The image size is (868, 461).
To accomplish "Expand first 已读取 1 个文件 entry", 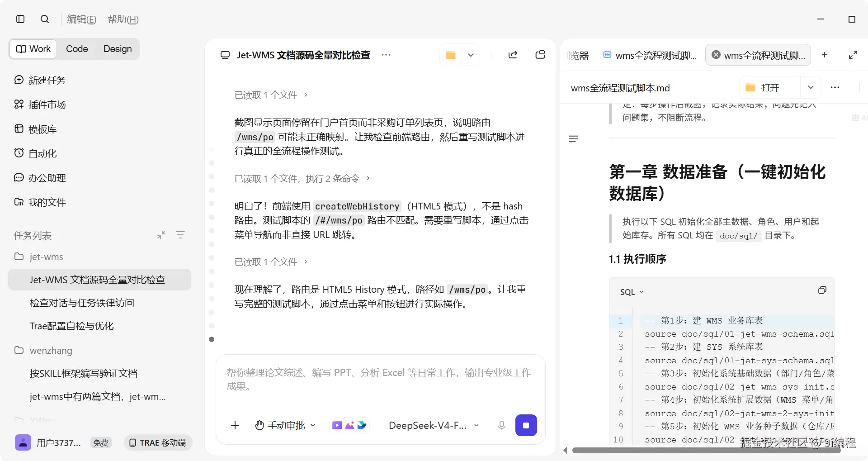I will click(x=271, y=95).
